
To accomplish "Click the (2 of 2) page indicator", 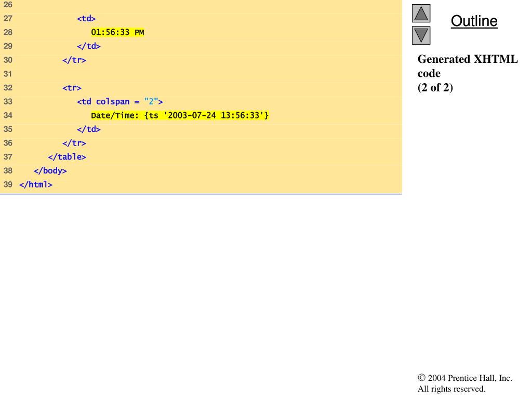I will (x=435, y=87).
